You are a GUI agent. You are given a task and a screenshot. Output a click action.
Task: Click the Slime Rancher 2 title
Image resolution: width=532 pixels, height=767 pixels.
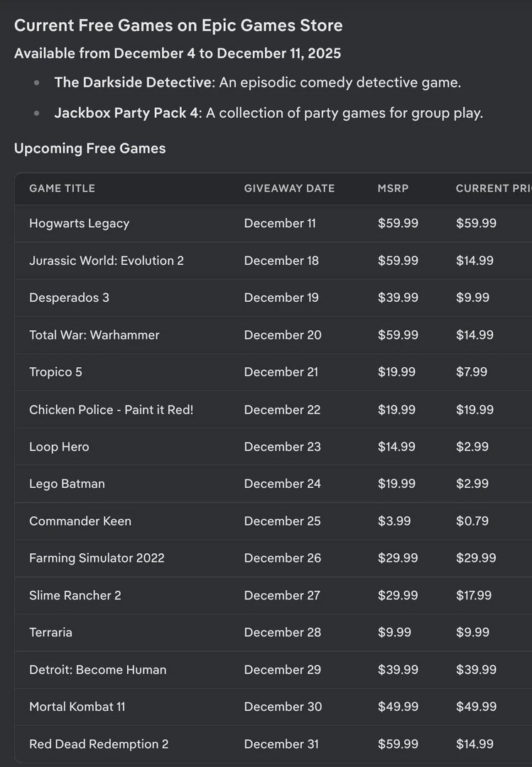(x=75, y=595)
